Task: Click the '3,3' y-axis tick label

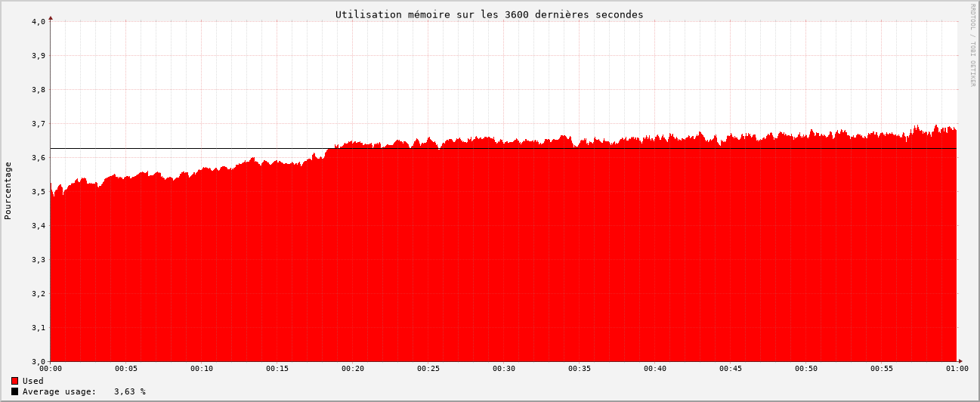Action: click(39, 260)
